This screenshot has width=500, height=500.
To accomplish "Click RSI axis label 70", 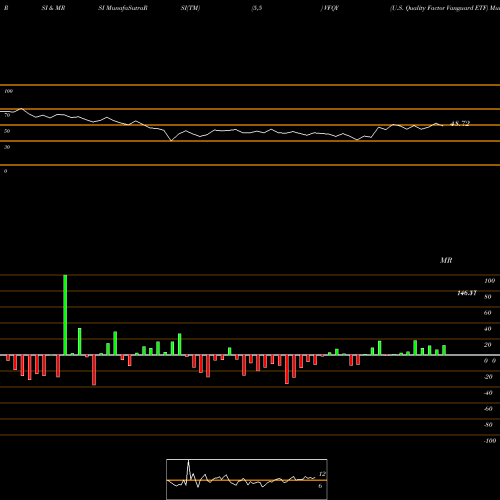I will tap(7, 115).
